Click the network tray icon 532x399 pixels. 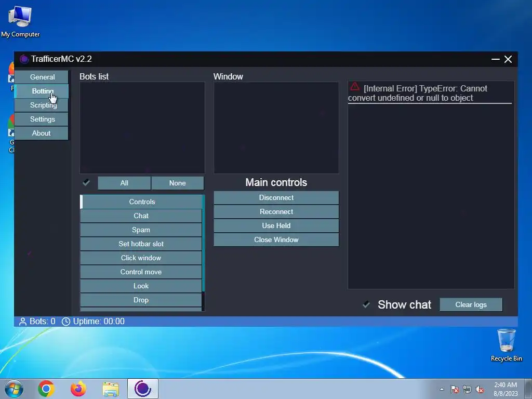[x=467, y=389]
